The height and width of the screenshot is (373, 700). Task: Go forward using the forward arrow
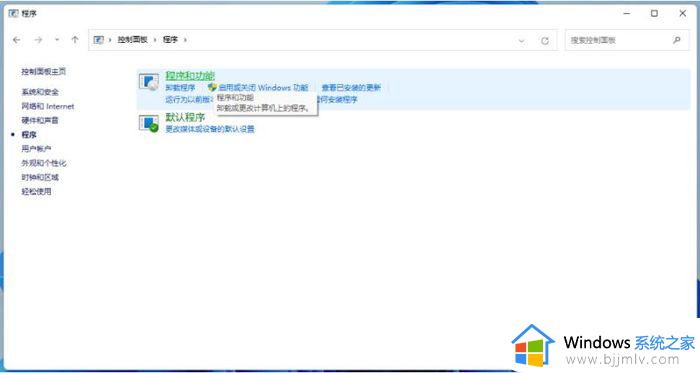tap(38, 40)
